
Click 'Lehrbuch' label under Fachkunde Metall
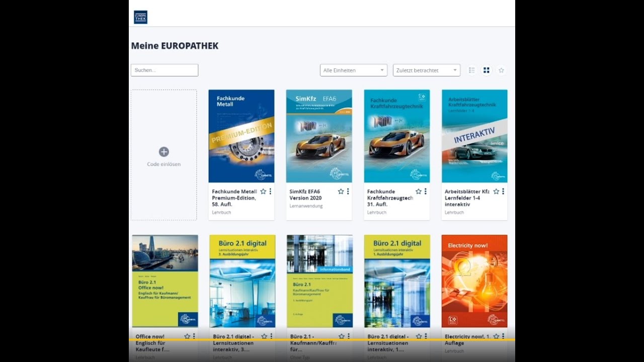pos(222,213)
